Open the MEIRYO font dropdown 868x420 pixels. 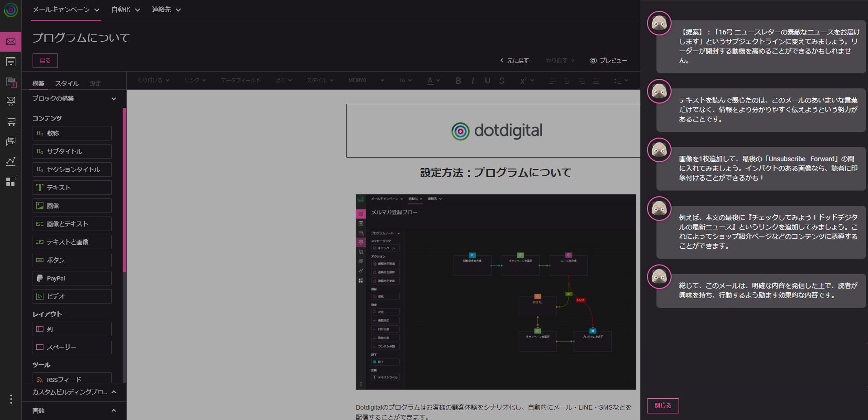click(x=366, y=80)
